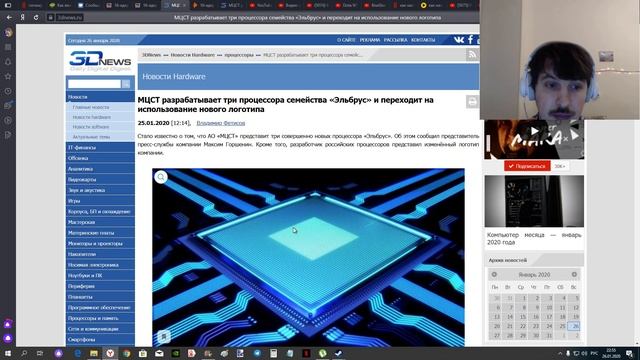
Task: Open Новости Hardware breadcrumb link
Action: click(193, 55)
